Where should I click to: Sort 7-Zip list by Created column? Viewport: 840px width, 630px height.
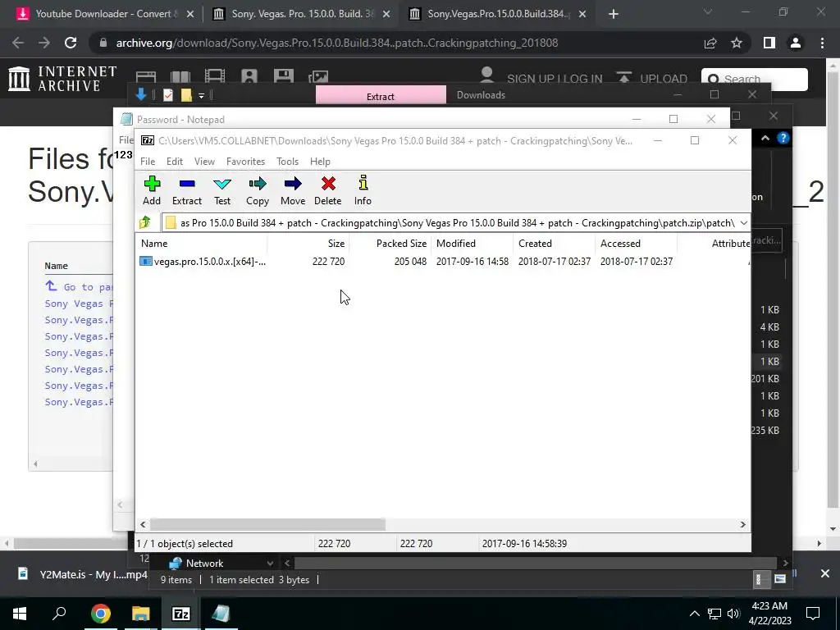[554, 243]
